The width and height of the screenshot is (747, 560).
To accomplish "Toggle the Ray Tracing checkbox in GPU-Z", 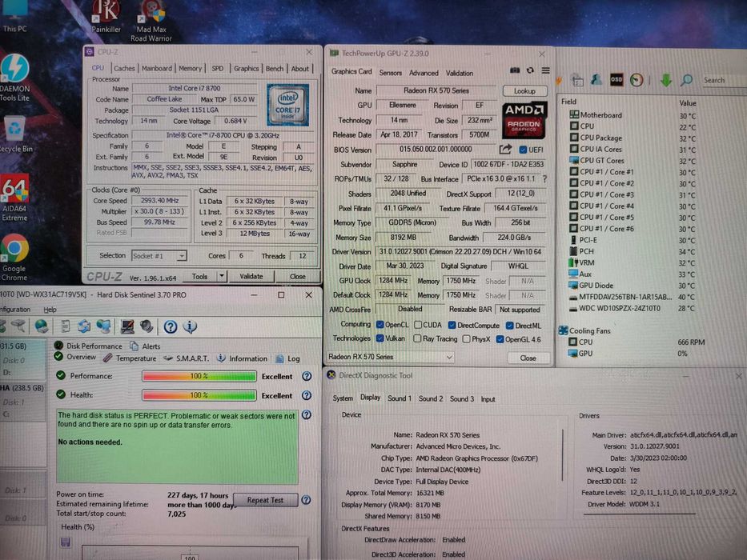I will tap(417, 338).
